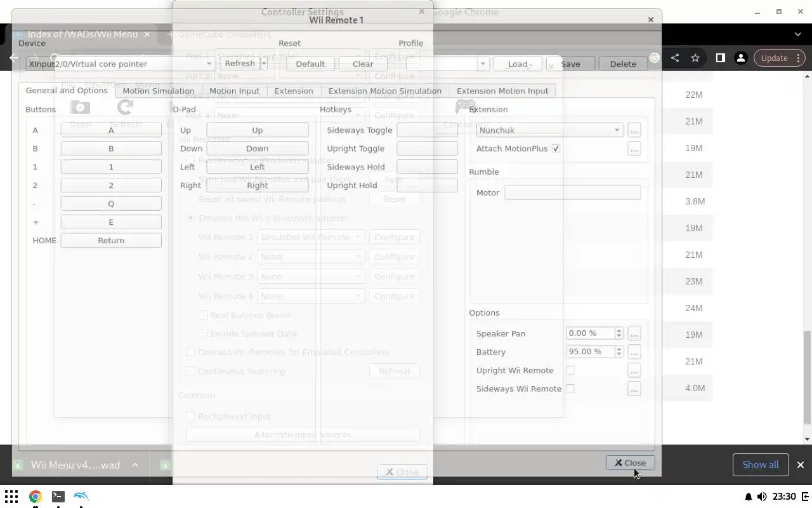The image size is (812, 508).
Task: Dismiss the Chrome downloads bar
Action: tap(800, 465)
